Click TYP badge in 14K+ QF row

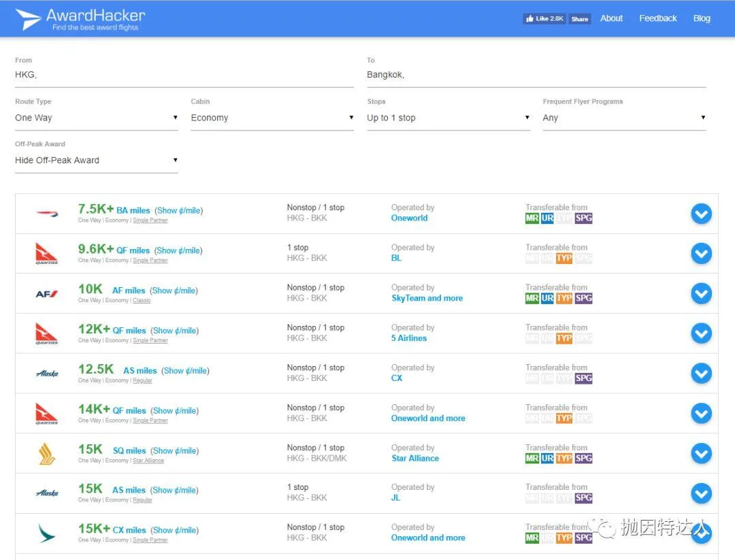(x=564, y=418)
